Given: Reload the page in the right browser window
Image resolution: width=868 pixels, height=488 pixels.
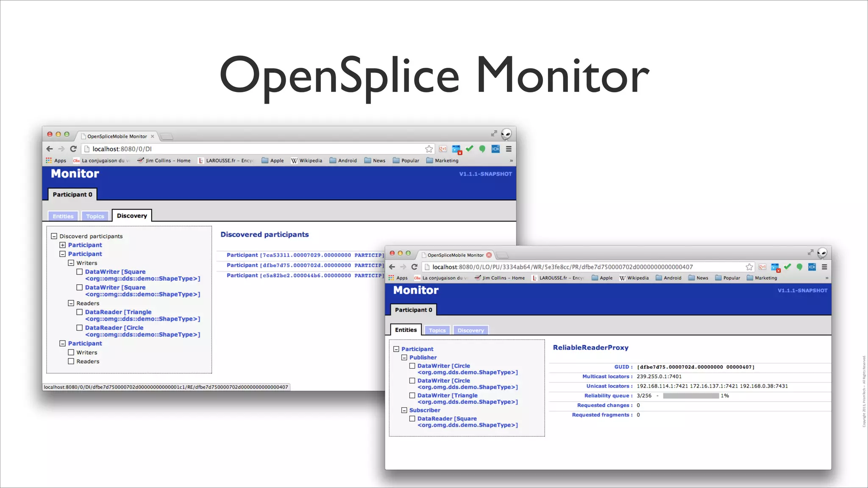Looking at the screenshot, I should point(415,267).
